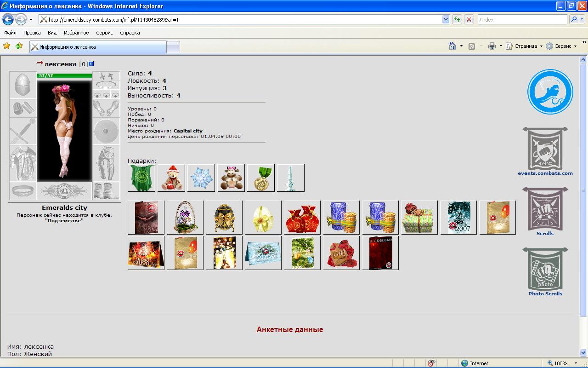
Task: Select the Информация о лексенка tab
Action: coord(97,47)
